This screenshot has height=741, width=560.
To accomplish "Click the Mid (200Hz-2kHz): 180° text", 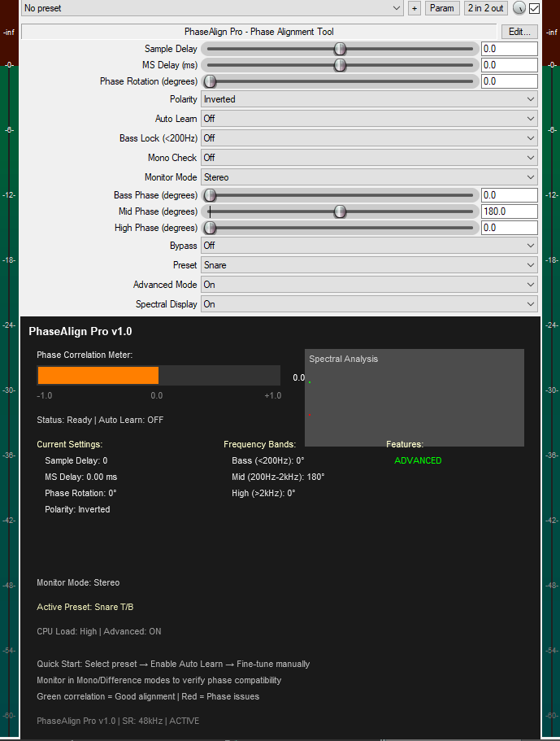I will click(x=278, y=477).
